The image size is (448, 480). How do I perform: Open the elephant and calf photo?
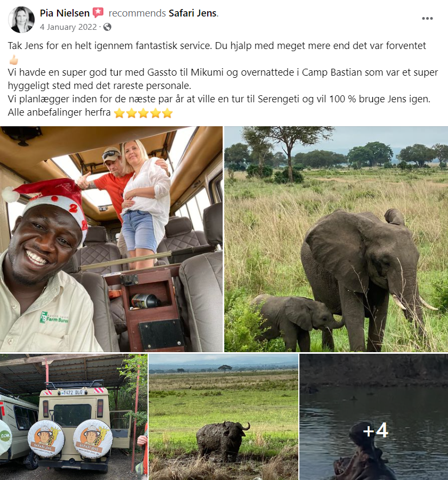(336, 239)
